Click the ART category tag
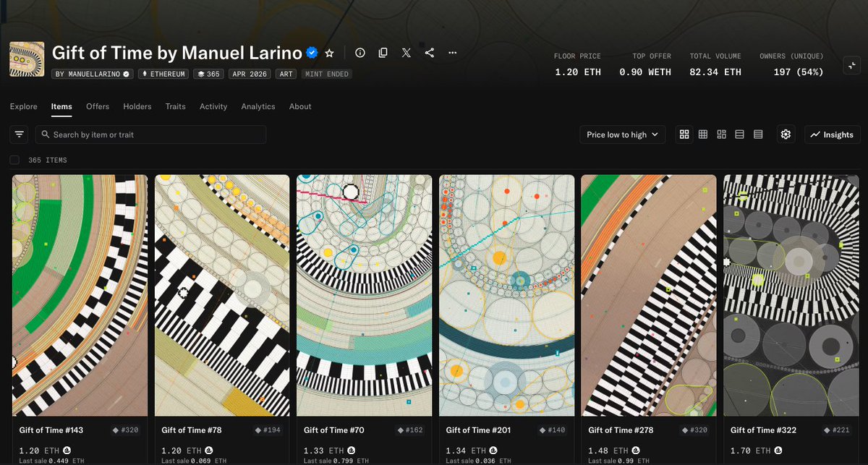The image size is (868, 465). click(x=286, y=74)
